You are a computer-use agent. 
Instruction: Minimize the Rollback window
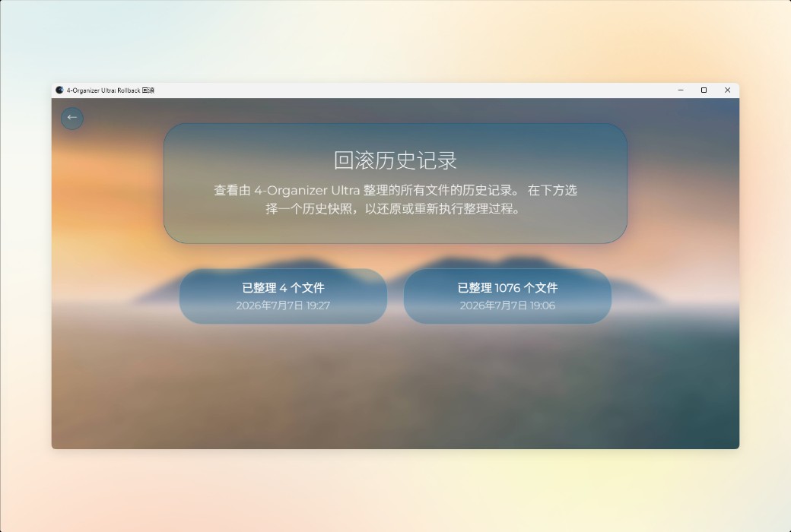[x=681, y=90]
